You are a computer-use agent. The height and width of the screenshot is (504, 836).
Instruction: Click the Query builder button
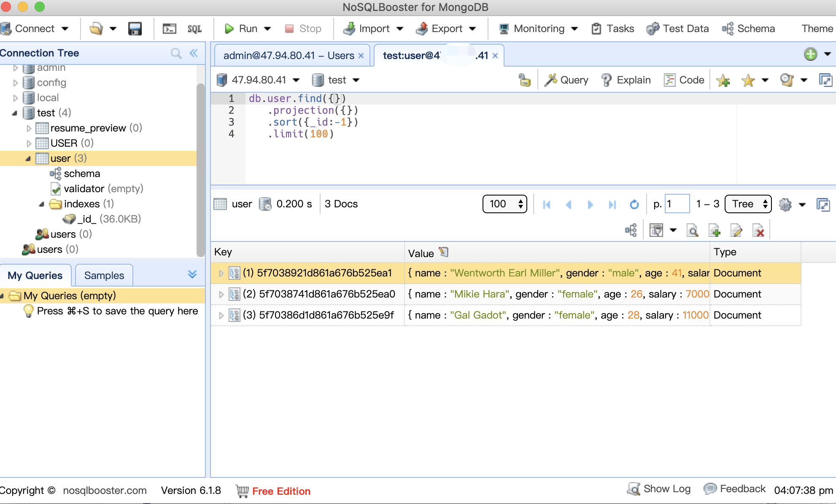click(566, 80)
